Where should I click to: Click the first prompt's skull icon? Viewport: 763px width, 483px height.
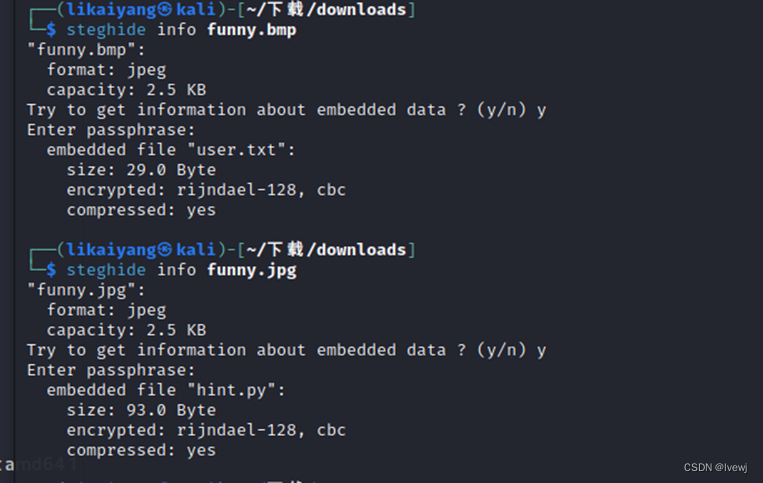(164, 9)
